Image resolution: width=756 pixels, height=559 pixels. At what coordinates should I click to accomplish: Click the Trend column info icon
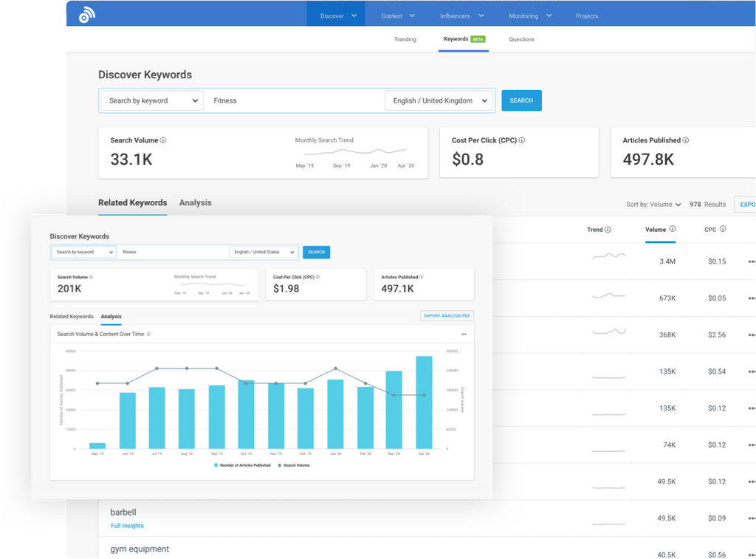(x=608, y=230)
